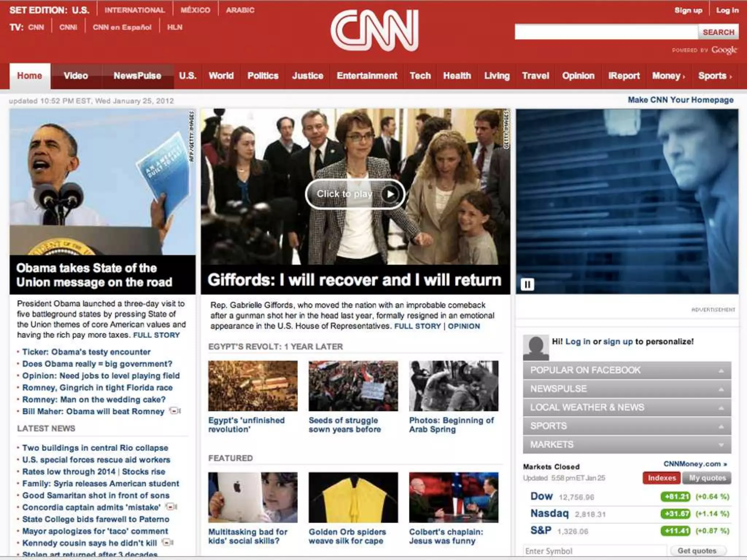Collapse the Markets panel
The width and height of the screenshot is (747, 560).
pyautogui.click(x=627, y=444)
